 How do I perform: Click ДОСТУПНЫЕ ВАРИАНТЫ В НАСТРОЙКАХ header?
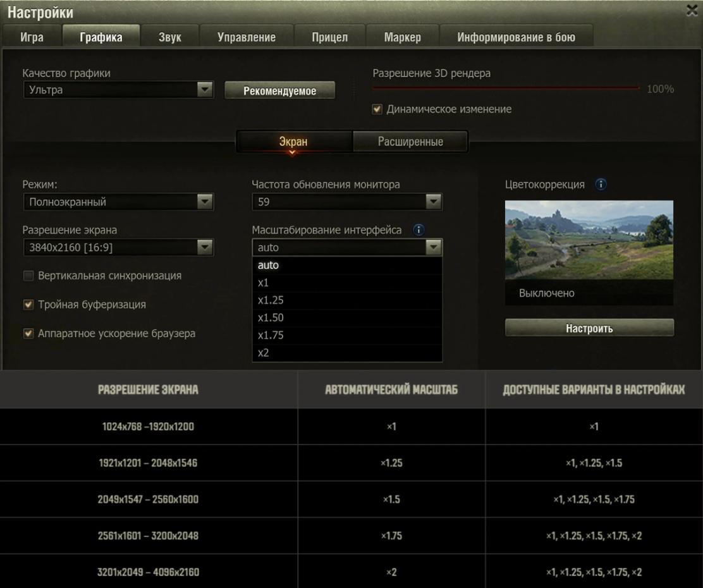tap(594, 389)
